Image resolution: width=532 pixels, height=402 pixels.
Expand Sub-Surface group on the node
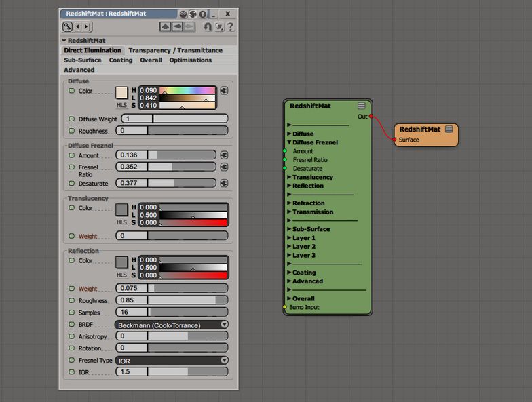289,229
